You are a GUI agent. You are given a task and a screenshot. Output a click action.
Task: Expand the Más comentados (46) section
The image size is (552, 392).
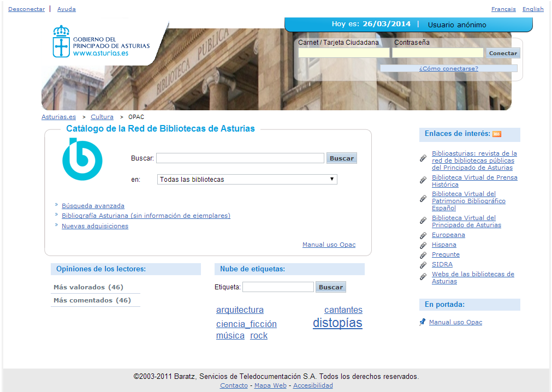click(x=92, y=300)
